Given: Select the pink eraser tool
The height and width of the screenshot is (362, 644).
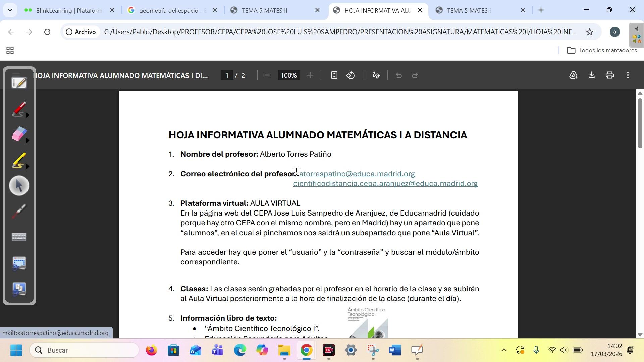Looking at the screenshot, I should pyautogui.click(x=18, y=134).
